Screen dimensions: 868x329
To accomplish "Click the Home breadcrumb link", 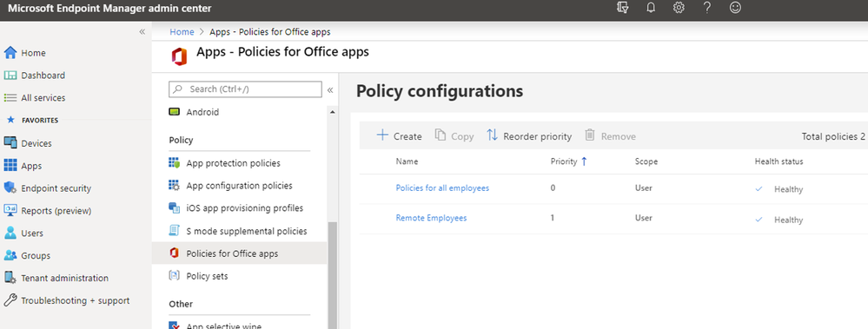I will point(182,31).
